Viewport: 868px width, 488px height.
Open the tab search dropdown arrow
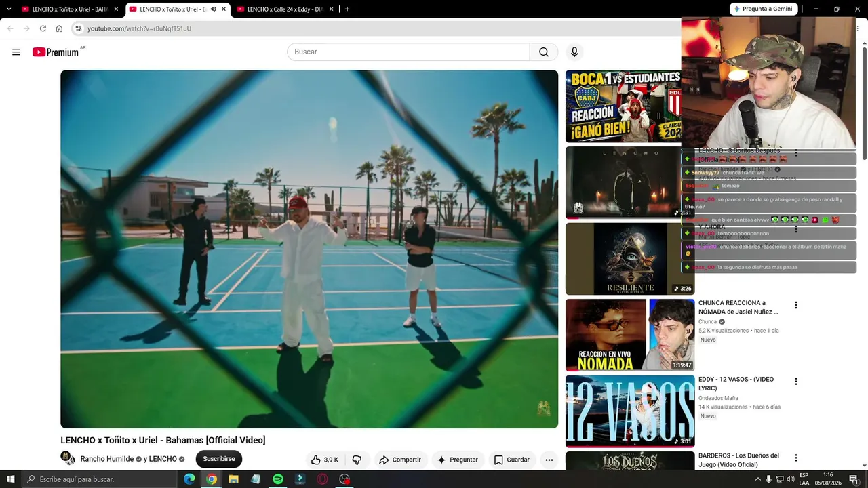(x=9, y=9)
